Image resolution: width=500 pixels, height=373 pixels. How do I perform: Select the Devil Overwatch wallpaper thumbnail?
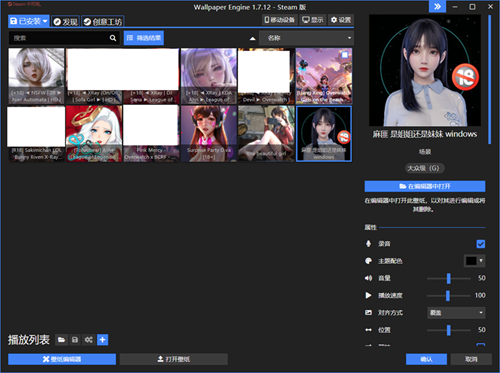pos(266,76)
